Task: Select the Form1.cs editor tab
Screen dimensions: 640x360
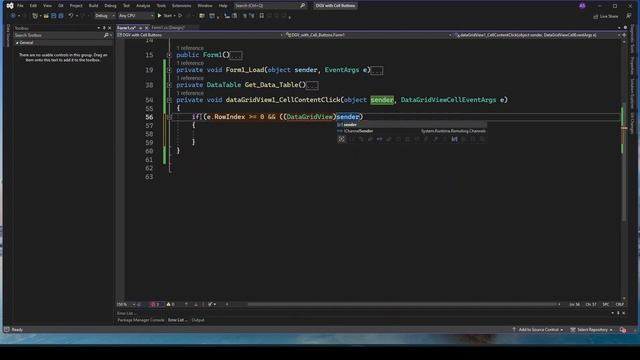Action: (x=126, y=28)
